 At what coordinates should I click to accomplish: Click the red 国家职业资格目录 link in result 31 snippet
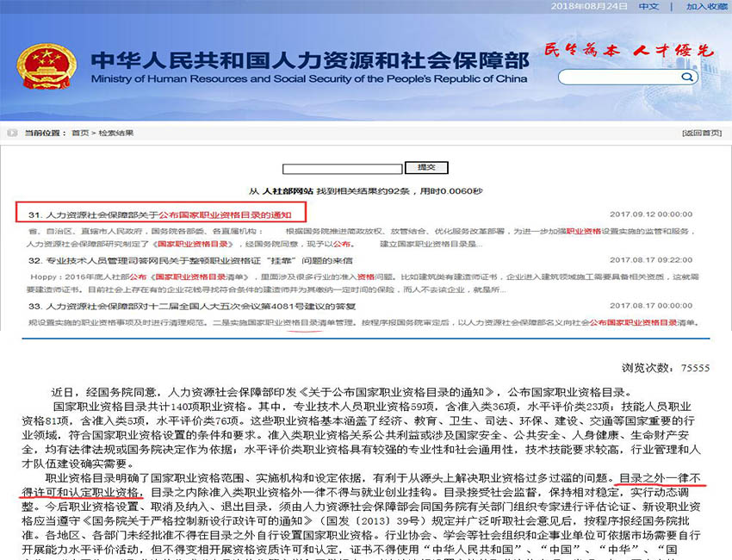pos(193,245)
